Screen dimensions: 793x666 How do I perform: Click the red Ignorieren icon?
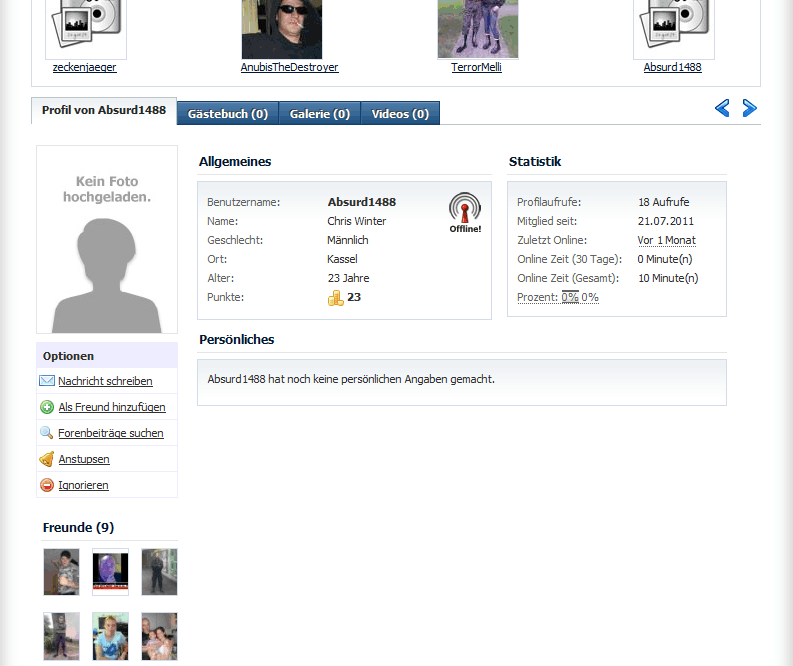pyautogui.click(x=47, y=485)
